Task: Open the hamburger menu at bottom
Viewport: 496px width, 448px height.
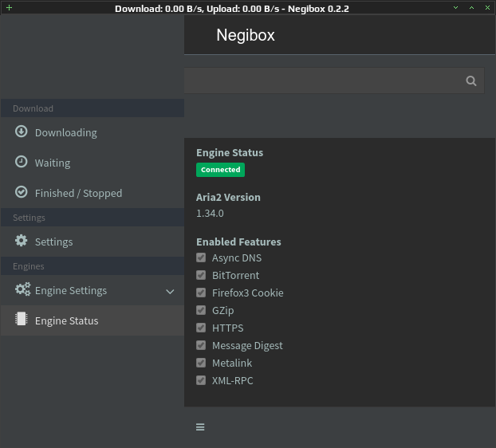Action: [200, 427]
